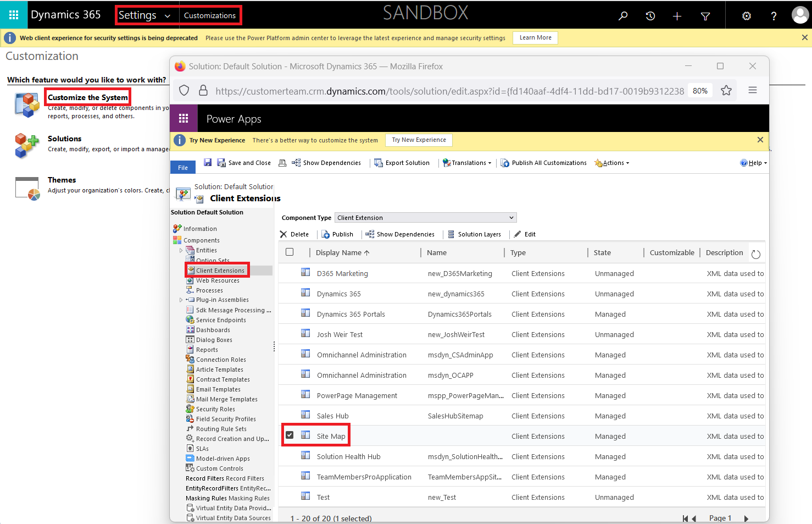This screenshot has width=812, height=524.
Task: Click the Dynamics 365 Portals row
Action: tap(521, 314)
